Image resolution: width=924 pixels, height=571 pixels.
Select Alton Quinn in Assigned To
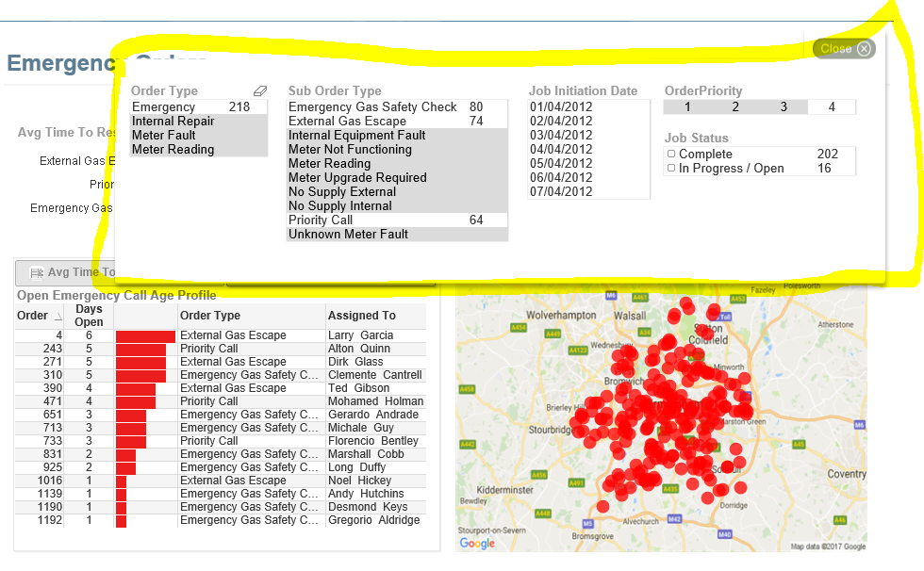(x=359, y=349)
